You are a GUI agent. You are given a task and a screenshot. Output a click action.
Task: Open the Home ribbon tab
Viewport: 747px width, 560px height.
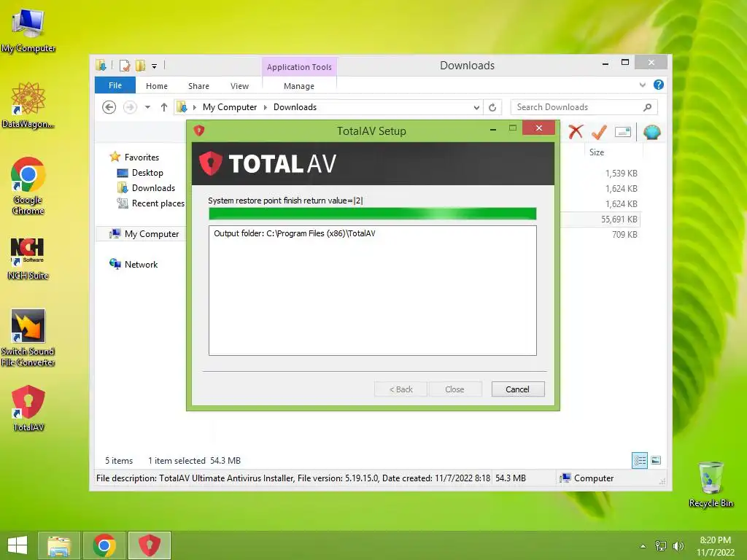coord(157,86)
